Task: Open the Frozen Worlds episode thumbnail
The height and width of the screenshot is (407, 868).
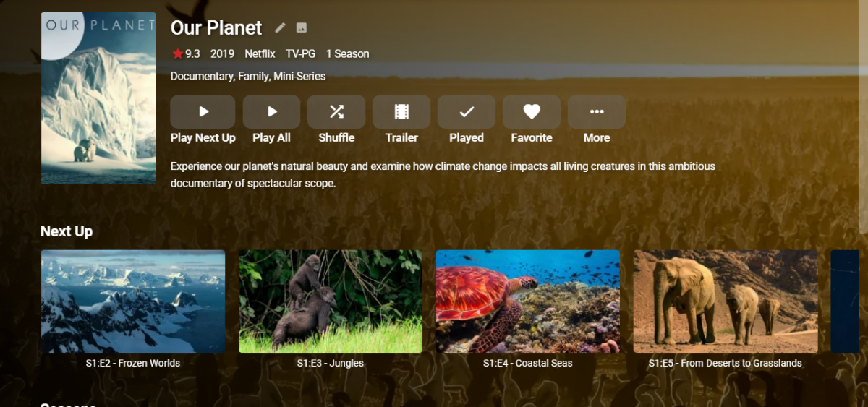Action: point(133,301)
